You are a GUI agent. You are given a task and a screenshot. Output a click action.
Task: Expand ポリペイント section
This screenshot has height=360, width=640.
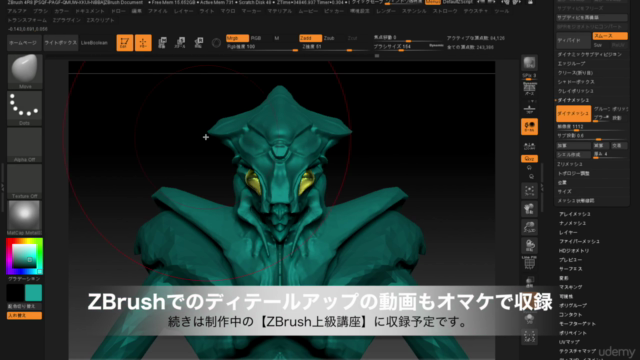point(573,333)
